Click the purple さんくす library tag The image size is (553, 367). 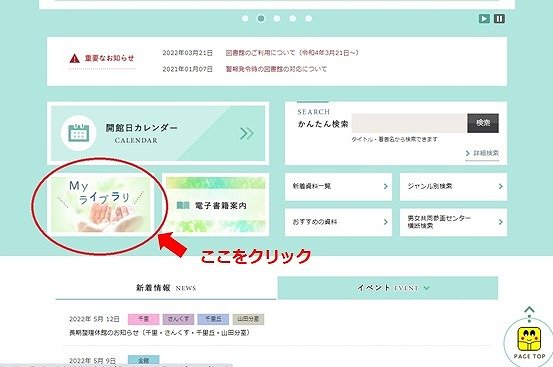click(x=178, y=319)
